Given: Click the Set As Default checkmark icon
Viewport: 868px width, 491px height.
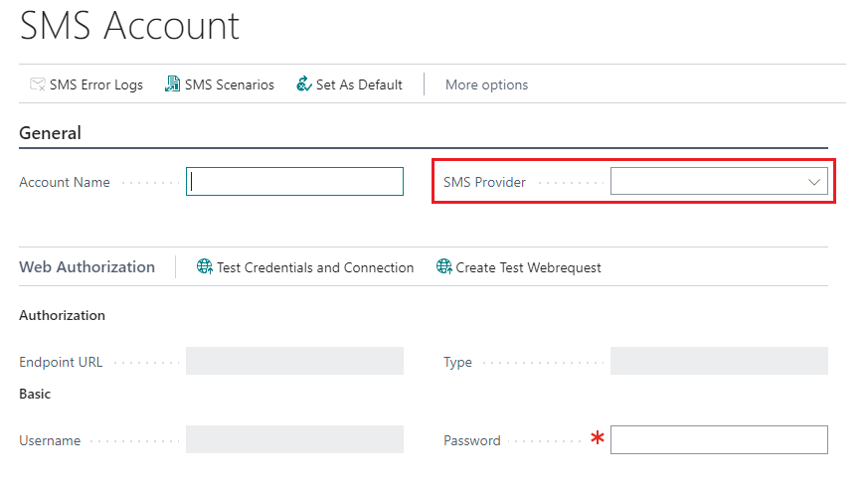Looking at the screenshot, I should [304, 84].
